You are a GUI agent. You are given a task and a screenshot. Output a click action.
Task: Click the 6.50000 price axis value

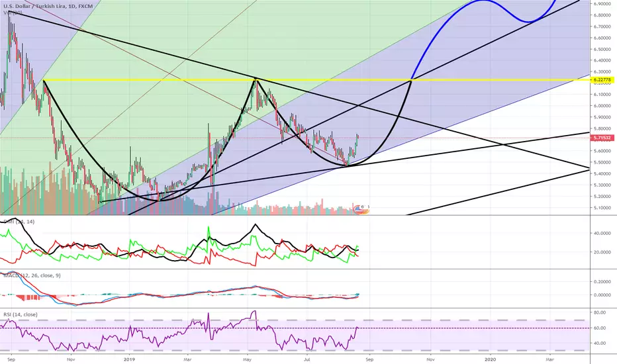click(x=602, y=49)
